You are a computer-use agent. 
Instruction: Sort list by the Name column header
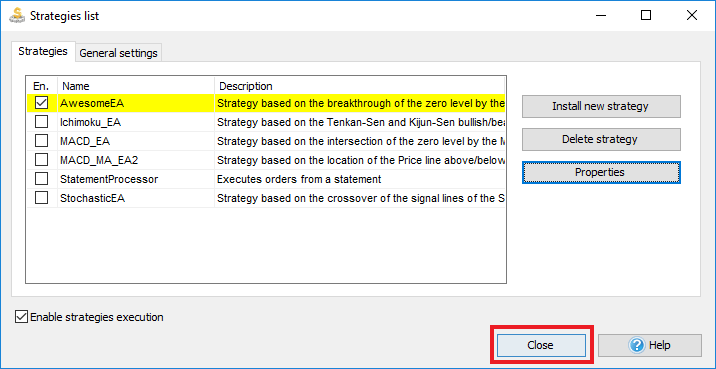tap(136, 86)
